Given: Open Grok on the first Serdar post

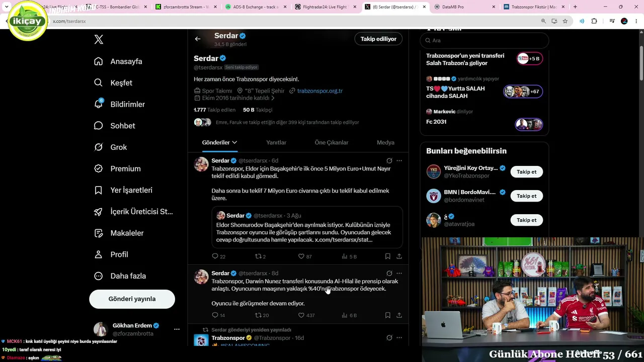Looking at the screenshot, I should [x=389, y=161].
